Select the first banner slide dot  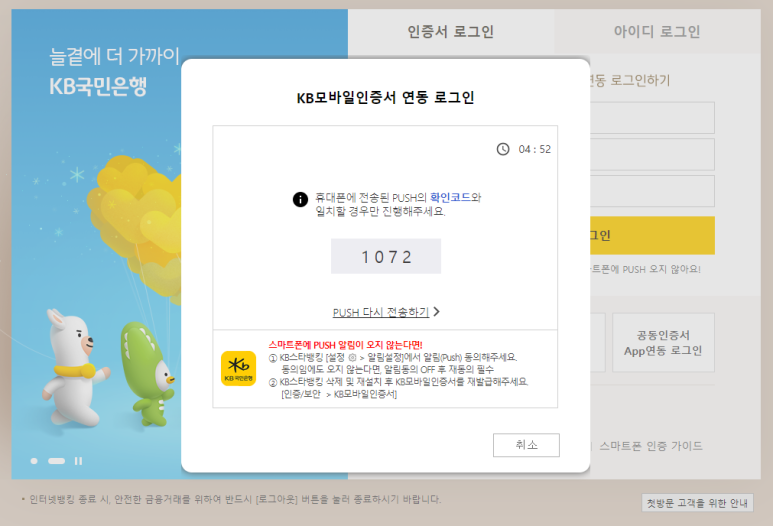click(x=34, y=461)
